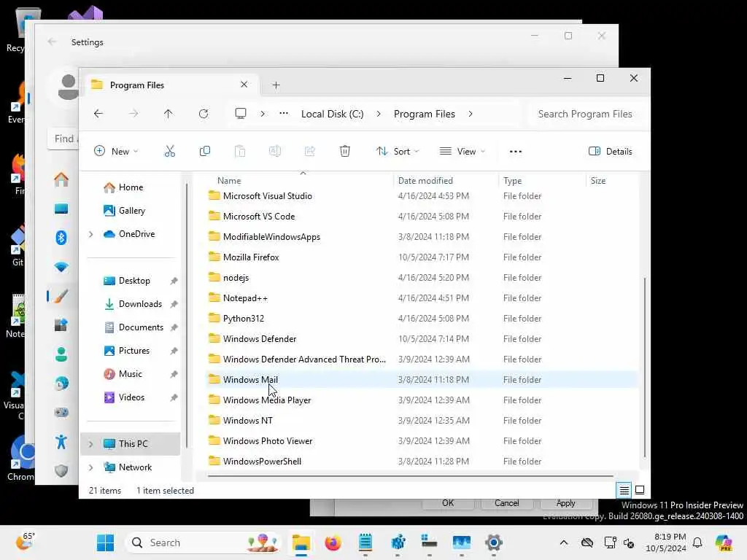Screen dimensions: 747x560
Task: Click Apply in the background dialog
Action: click(x=565, y=503)
